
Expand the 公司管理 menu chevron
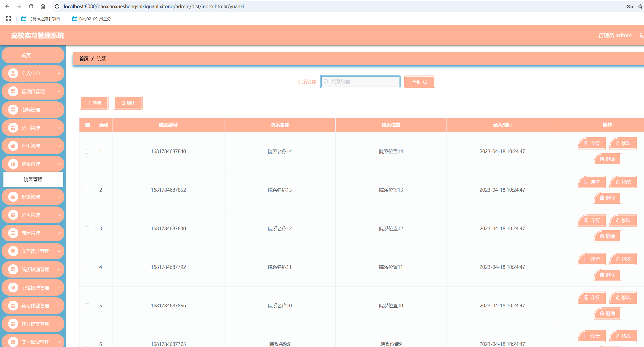coord(59,128)
